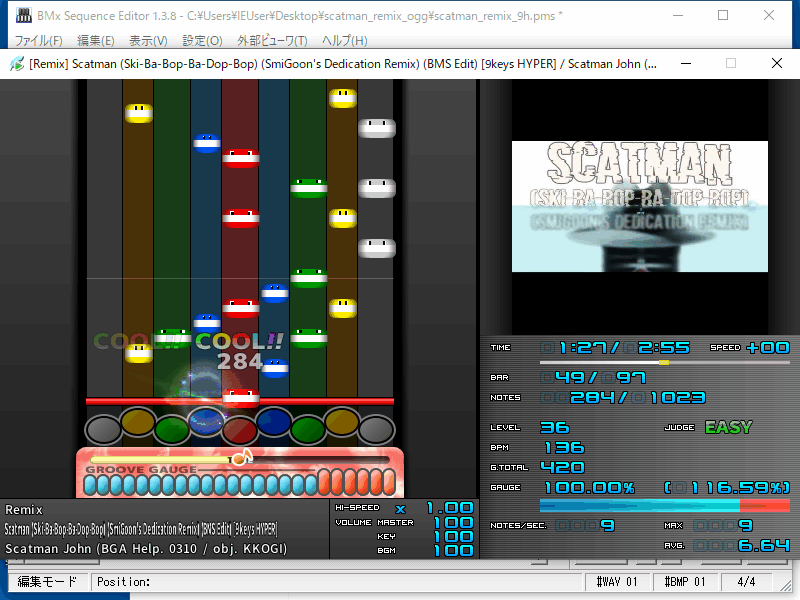Open the 編集(E) menu
Image resolution: width=800 pixels, height=600 pixels.
96,41
